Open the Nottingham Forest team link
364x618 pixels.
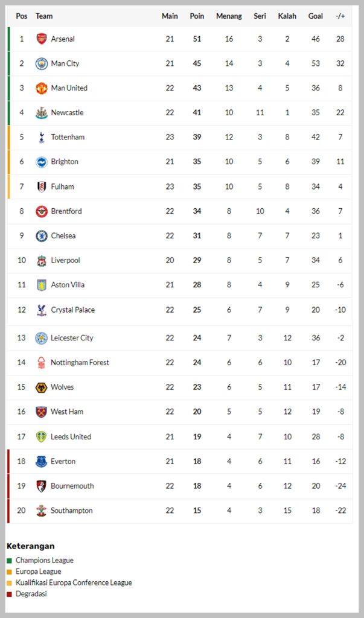[80, 363]
